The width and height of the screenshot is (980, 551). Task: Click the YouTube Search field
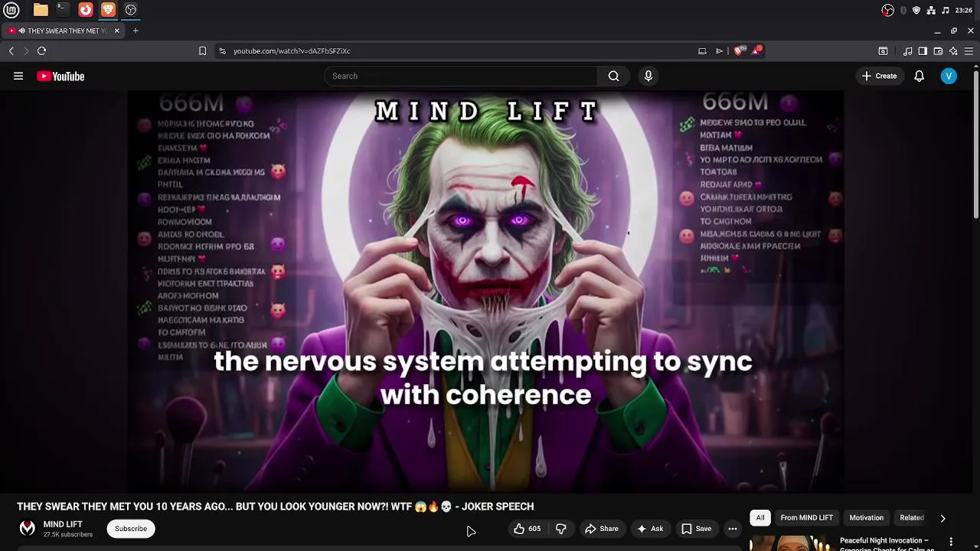(x=461, y=76)
